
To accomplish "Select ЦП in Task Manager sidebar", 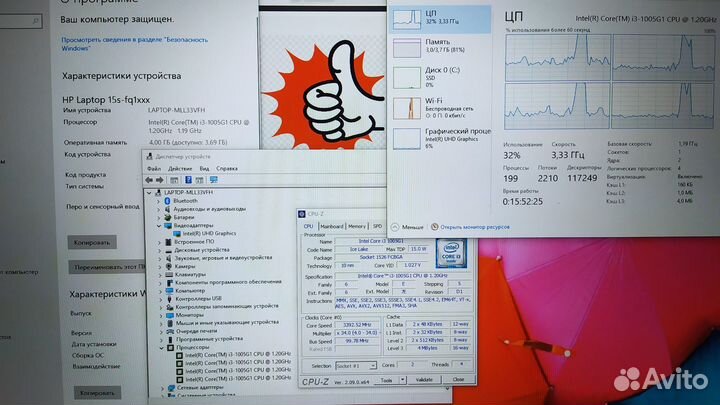I will (441, 19).
